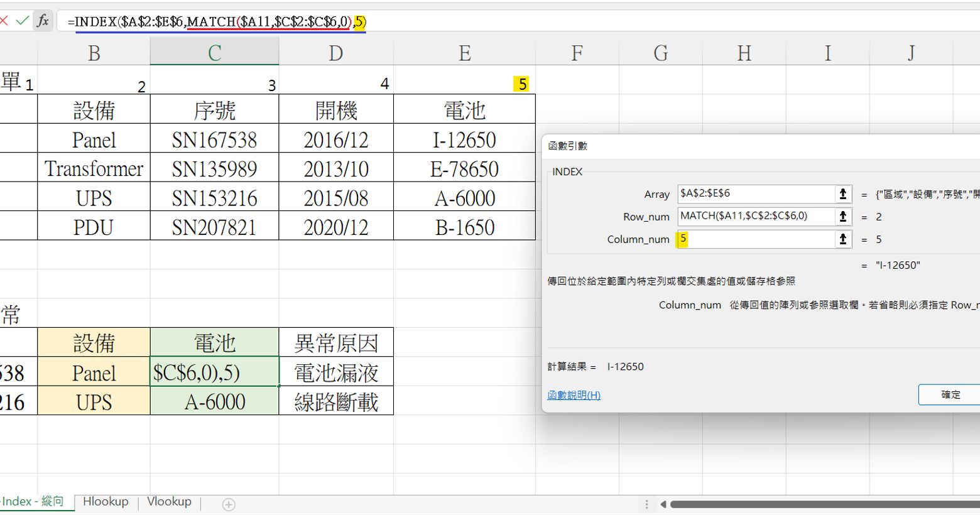980x515 pixels.
Task: Click Column_num range selector arrow icon
Action: point(843,239)
